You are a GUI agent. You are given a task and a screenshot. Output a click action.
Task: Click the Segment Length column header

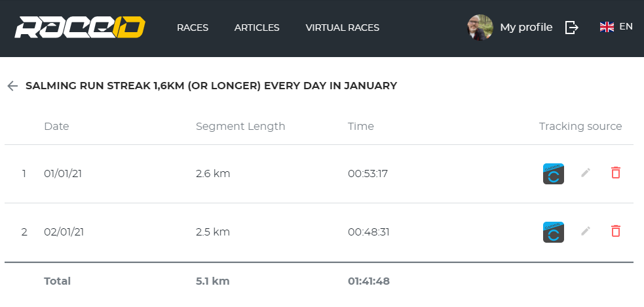click(240, 126)
